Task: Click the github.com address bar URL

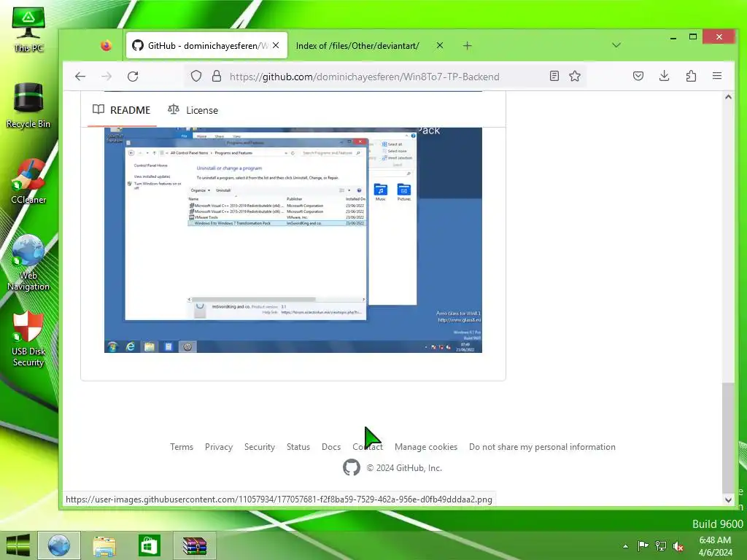Action: 365,77
